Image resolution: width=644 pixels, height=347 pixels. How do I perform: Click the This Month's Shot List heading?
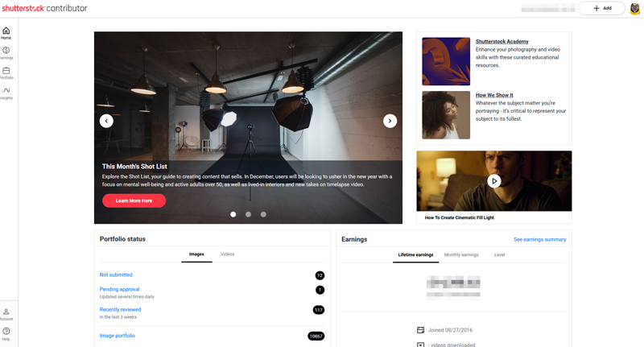[x=134, y=167]
